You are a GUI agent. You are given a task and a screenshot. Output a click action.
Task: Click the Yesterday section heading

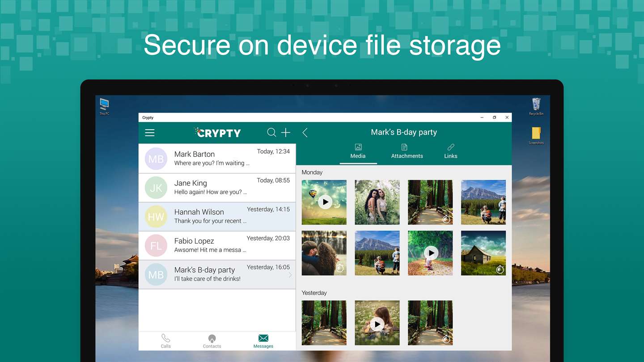314,293
